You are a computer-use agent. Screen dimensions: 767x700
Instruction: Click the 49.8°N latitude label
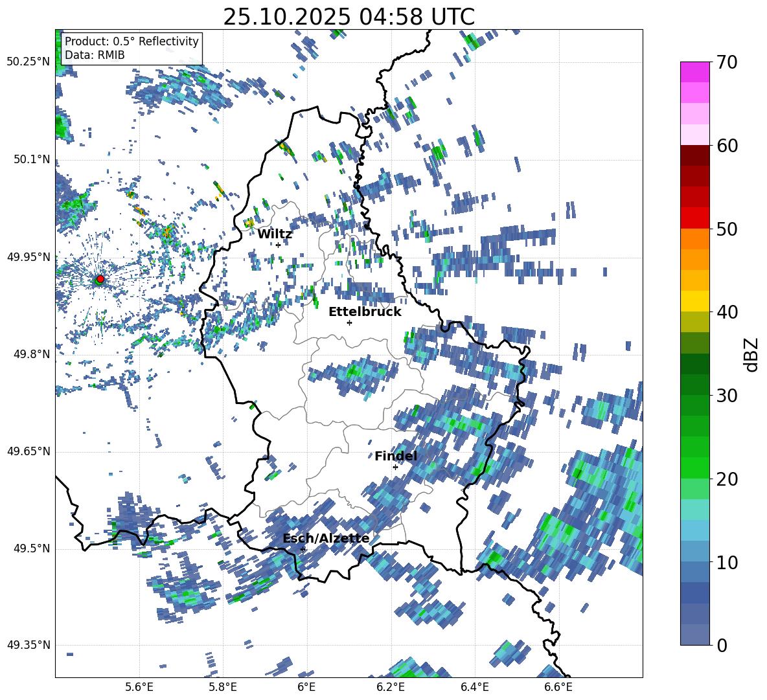click(31, 354)
